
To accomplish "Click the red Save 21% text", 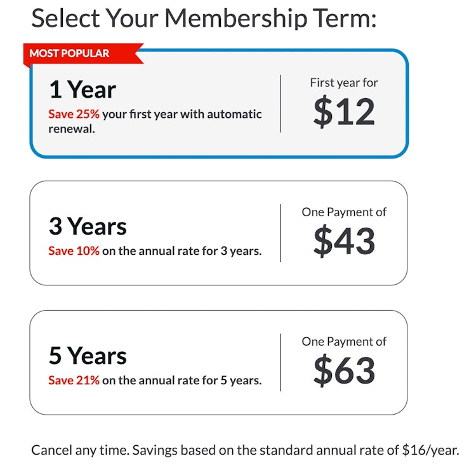I will pos(74,380).
